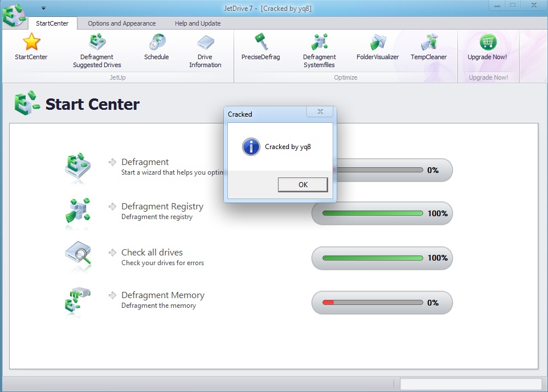Click 'Defragment the registry' description text
The image size is (548, 392).
(157, 217)
